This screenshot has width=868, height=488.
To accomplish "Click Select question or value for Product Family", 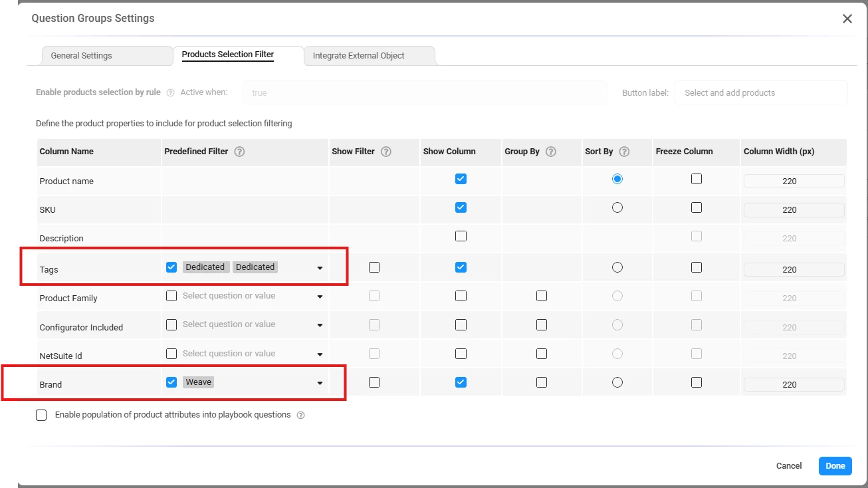I will [x=229, y=296].
